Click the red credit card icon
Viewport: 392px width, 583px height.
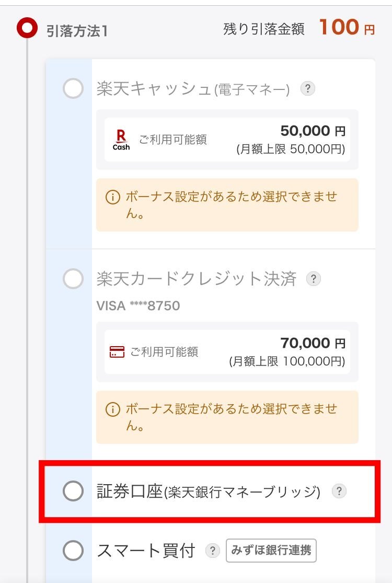117,352
